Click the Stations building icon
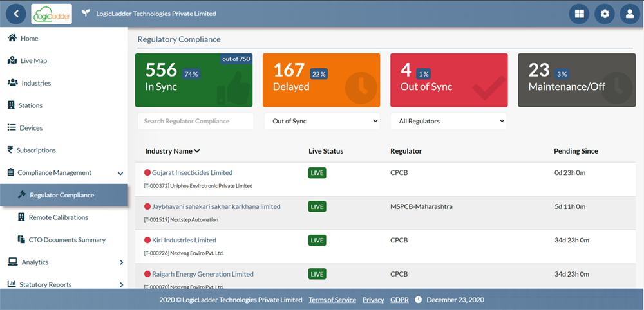Screen dimensions: 644x310 11,105
